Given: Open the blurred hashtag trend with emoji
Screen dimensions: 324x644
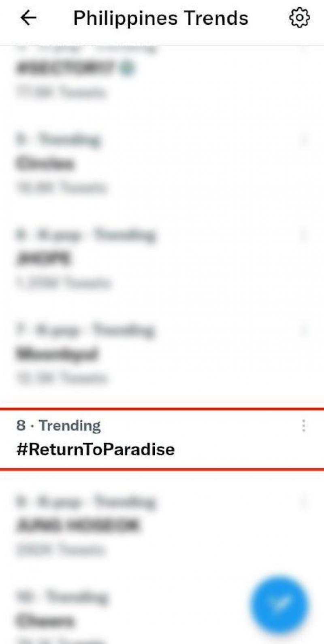Looking at the screenshot, I should [65, 68].
